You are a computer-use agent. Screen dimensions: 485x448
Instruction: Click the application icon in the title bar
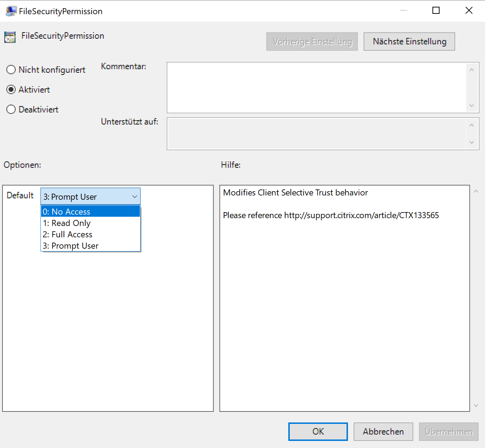click(10, 11)
